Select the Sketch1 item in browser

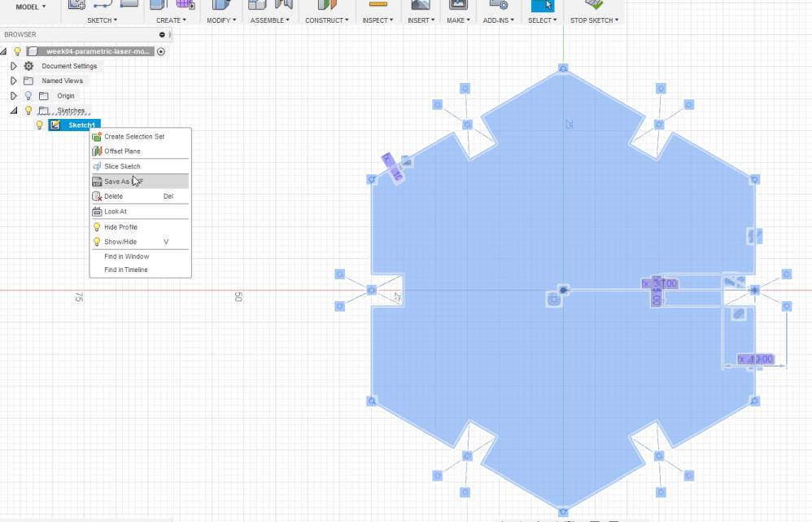click(x=75, y=125)
